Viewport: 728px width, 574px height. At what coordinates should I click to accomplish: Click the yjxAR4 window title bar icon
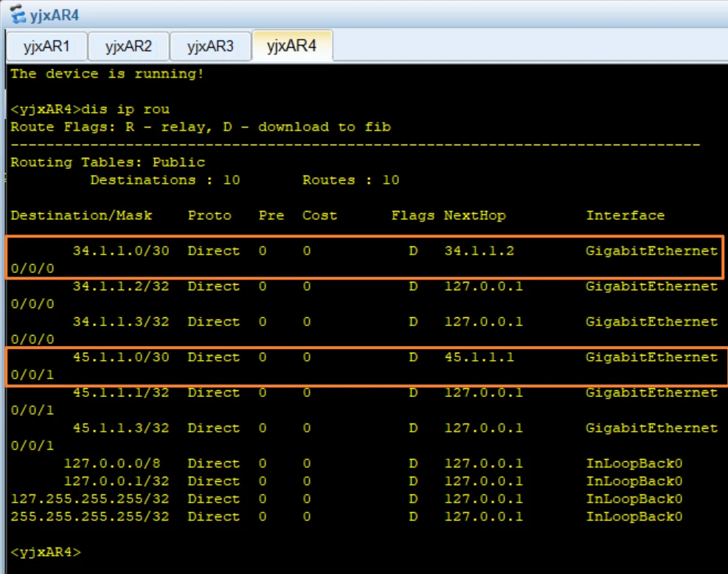(15, 15)
